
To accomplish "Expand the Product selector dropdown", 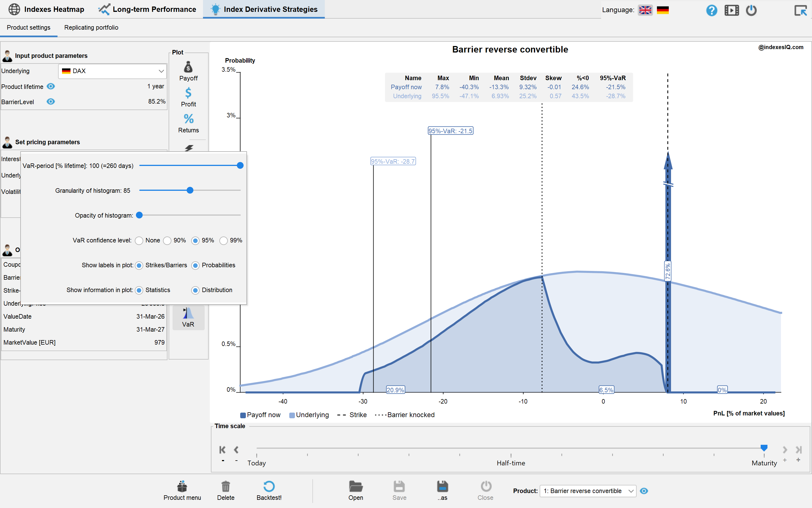I will pos(588,491).
